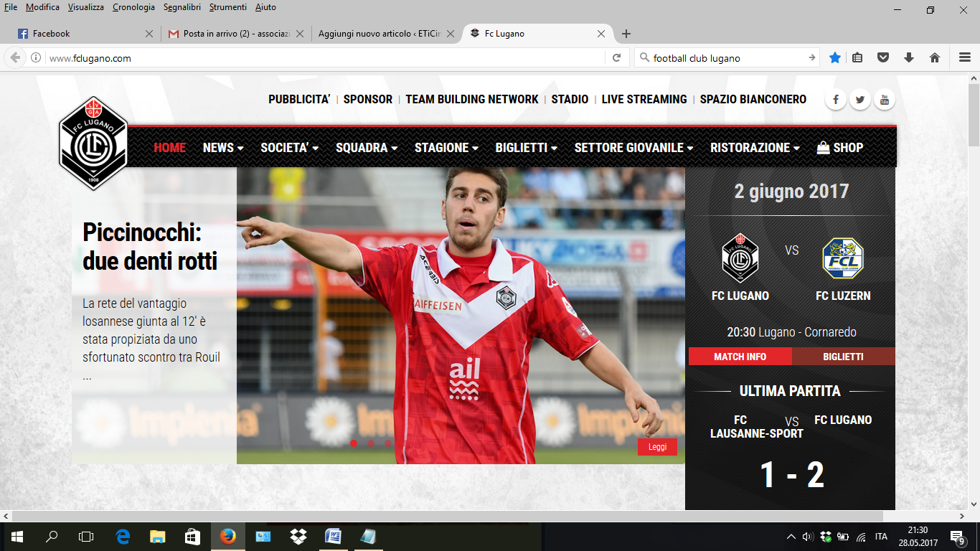Switch to Word in taskbar
980x551 pixels.
[x=334, y=536]
